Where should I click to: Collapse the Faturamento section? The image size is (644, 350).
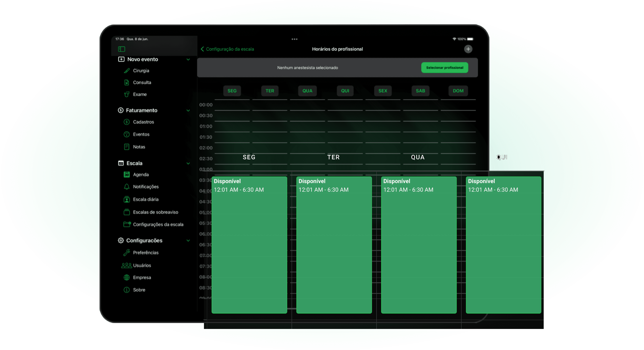coord(188,111)
